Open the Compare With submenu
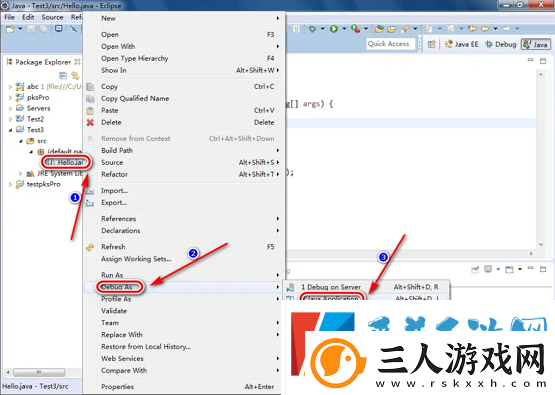555x395 pixels. tap(183, 371)
